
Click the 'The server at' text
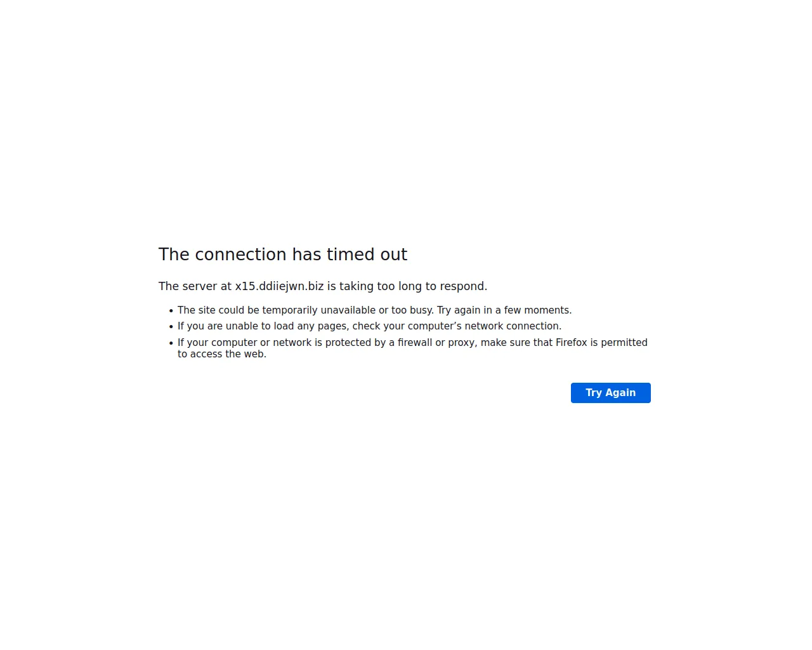195,286
